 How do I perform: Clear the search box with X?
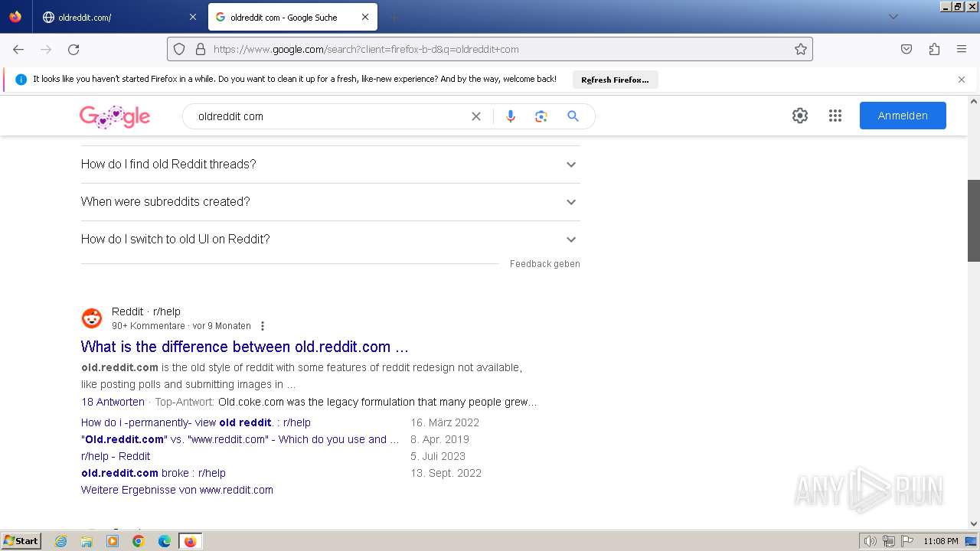point(476,116)
